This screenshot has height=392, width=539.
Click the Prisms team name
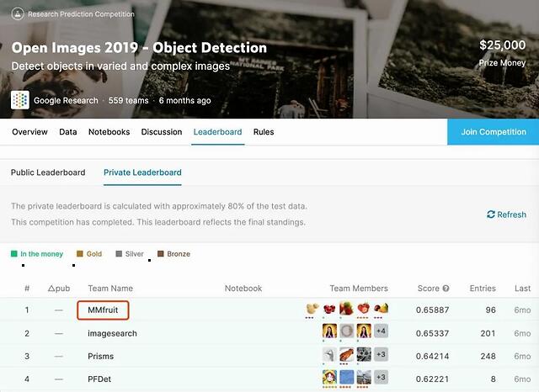101,357
